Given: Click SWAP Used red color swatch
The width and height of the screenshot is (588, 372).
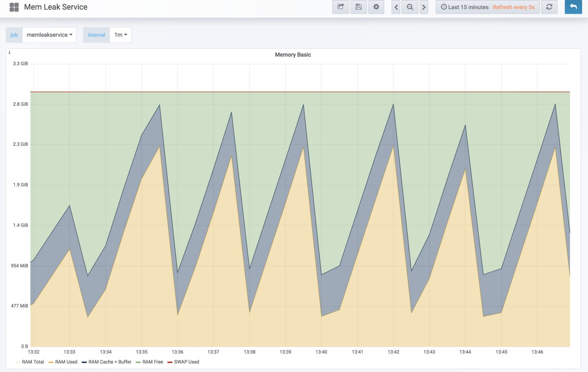Looking at the screenshot, I should [170, 362].
